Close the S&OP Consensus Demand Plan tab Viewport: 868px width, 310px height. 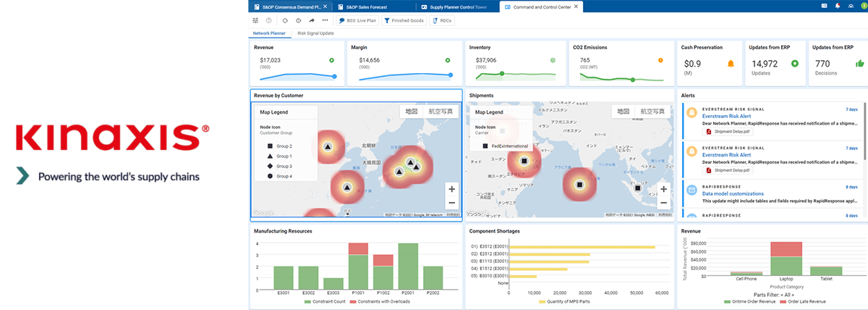click(325, 6)
